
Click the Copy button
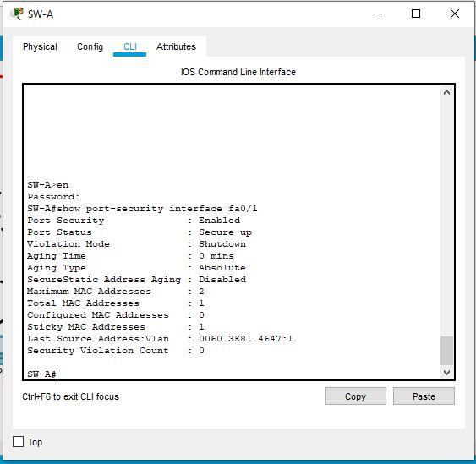coord(355,396)
